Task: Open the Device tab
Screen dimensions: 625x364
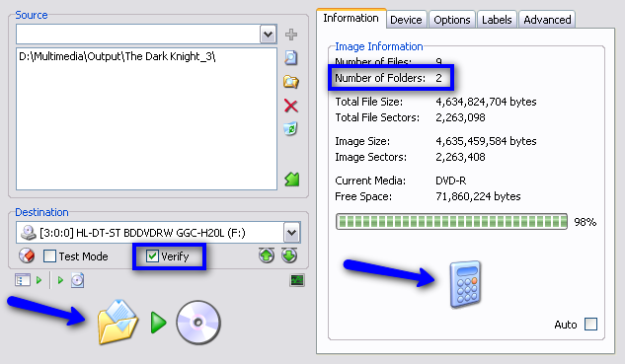Action: pos(406,20)
